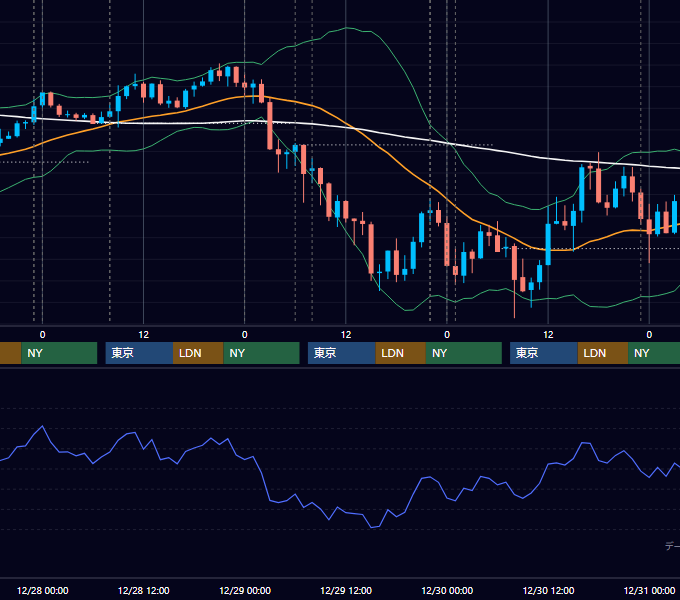Click the NY session block over 12/28 00:00
Screen dimensions: 680x600
click(x=59, y=353)
